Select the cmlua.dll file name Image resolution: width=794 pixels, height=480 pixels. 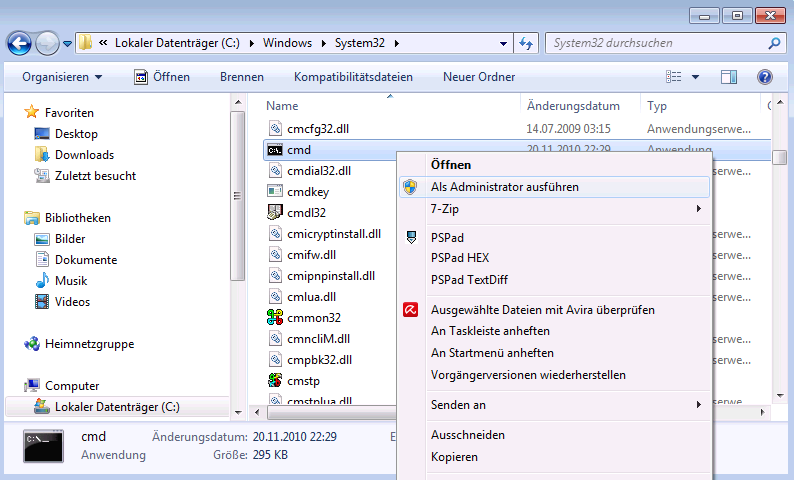[x=311, y=297]
